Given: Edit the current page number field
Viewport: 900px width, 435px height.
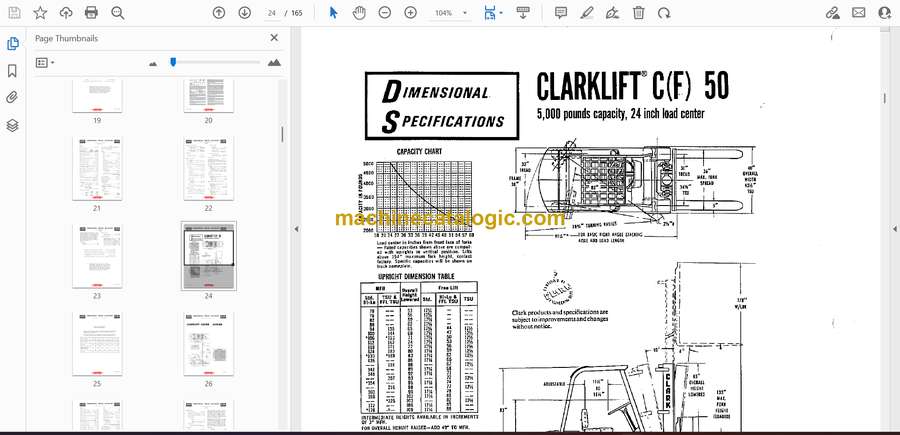Looking at the screenshot, I should (272, 13).
